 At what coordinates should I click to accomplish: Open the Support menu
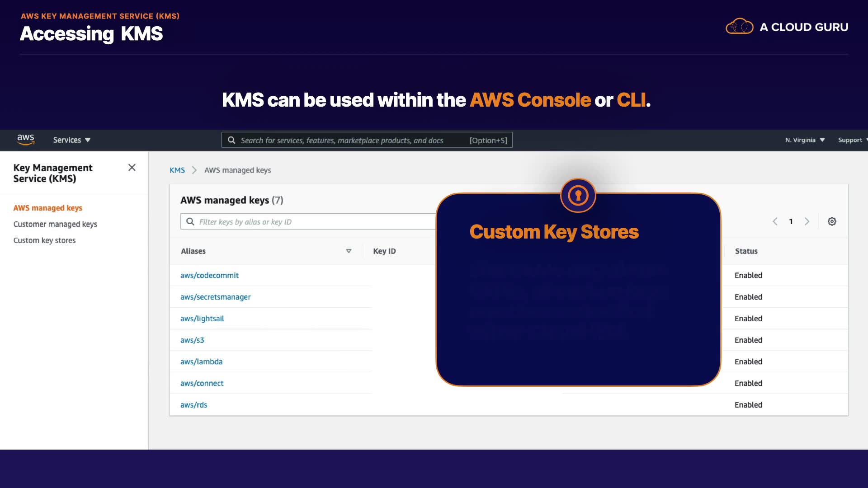point(851,140)
